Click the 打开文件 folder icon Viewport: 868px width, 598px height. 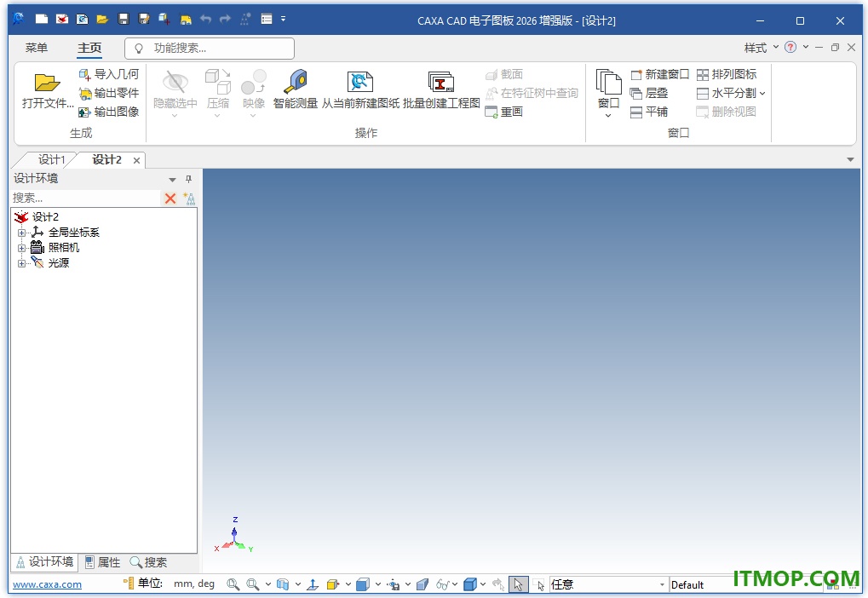point(47,83)
